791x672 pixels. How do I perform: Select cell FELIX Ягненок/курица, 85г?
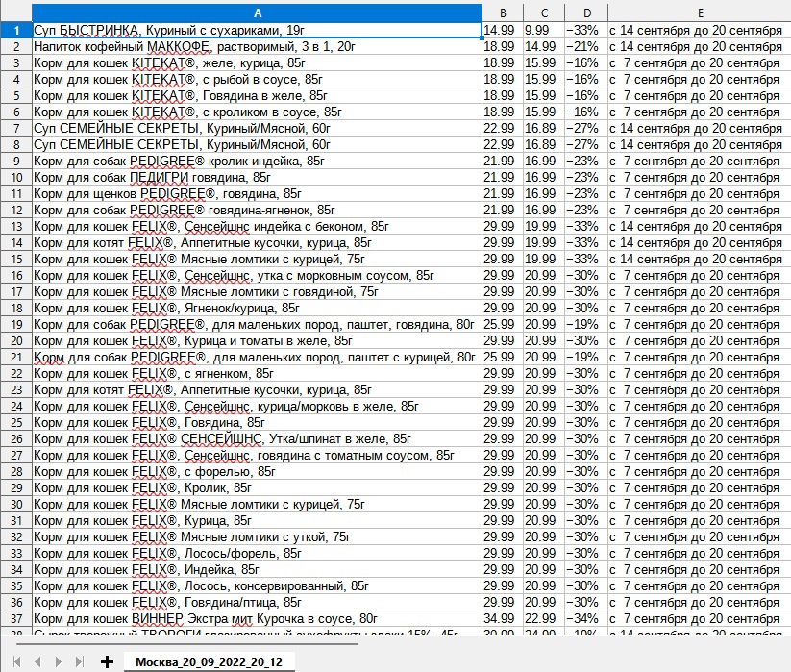tap(257, 308)
